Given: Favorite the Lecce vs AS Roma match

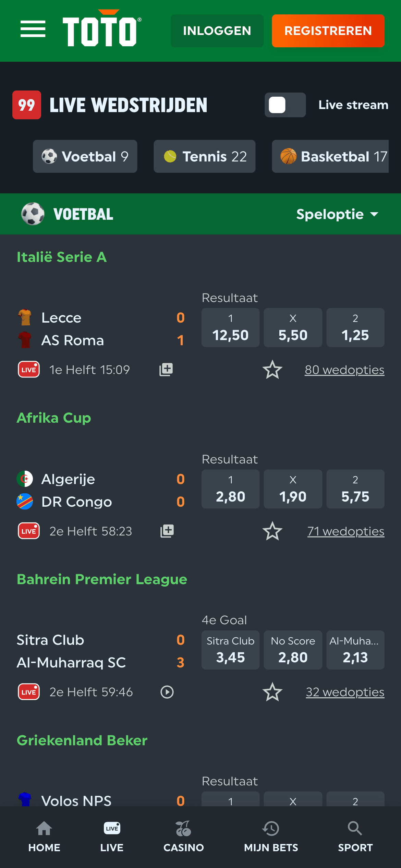Looking at the screenshot, I should point(272,370).
